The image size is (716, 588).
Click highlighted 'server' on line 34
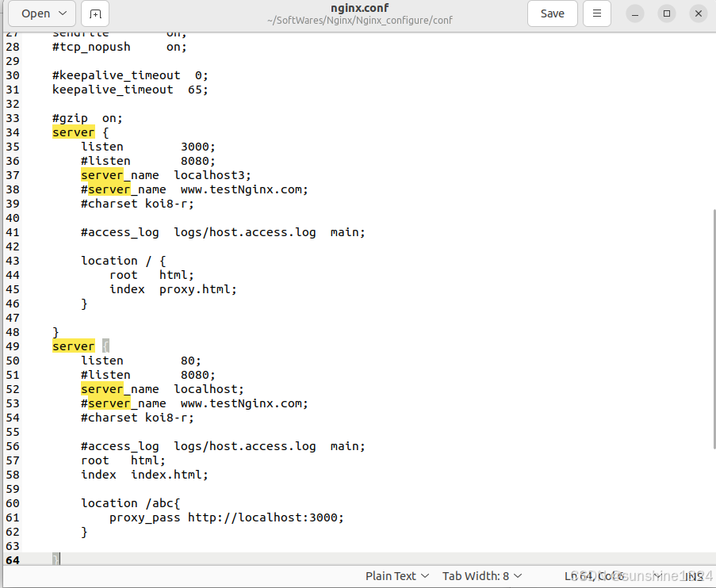pyautogui.click(x=74, y=132)
